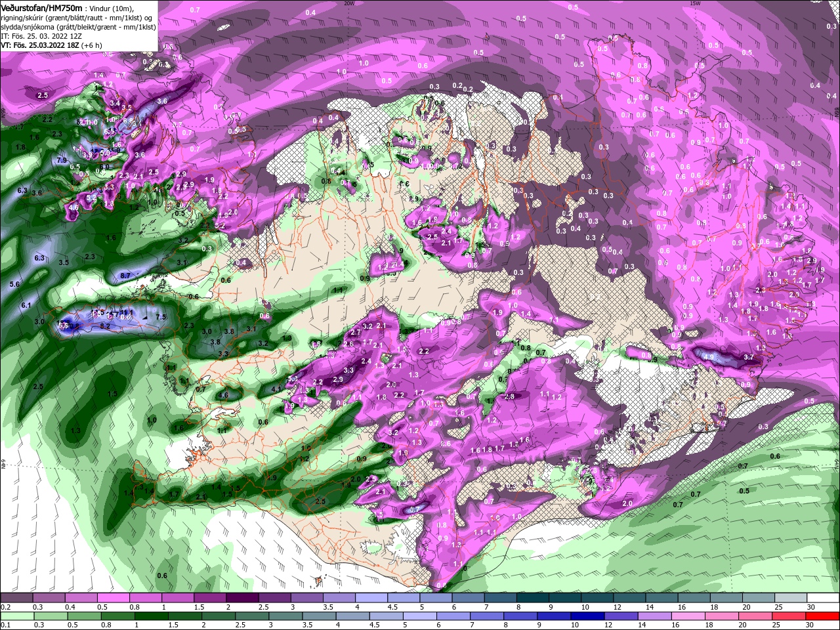Click the 5.6 precipitation value on the map
The image size is (840, 630).
click(x=15, y=283)
